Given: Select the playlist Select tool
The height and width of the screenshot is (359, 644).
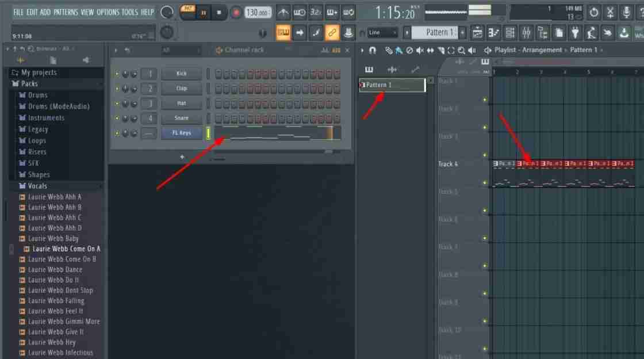Looking at the screenshot, I should tap(451, 51).
